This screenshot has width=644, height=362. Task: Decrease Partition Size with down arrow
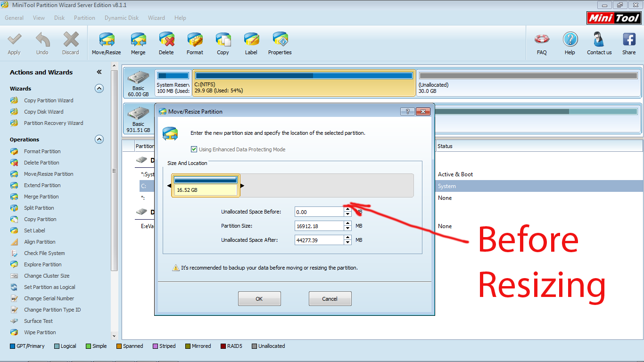coord(348,229)
